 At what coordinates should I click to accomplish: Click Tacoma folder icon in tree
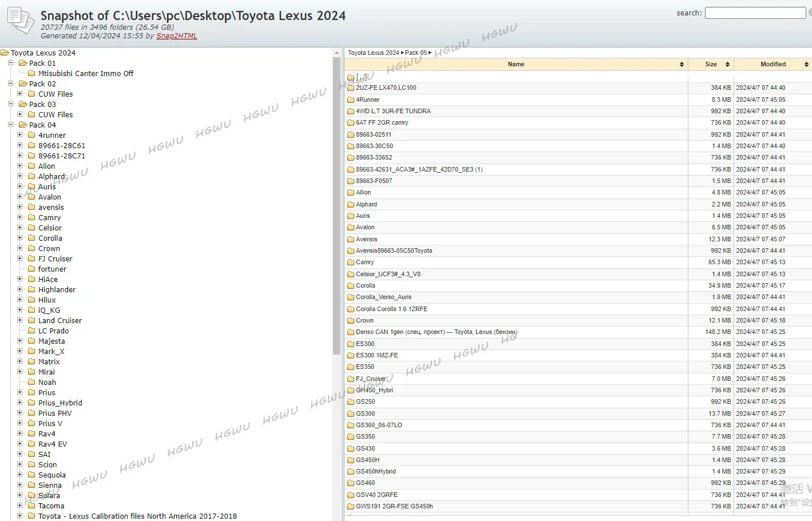coord(32,506)
